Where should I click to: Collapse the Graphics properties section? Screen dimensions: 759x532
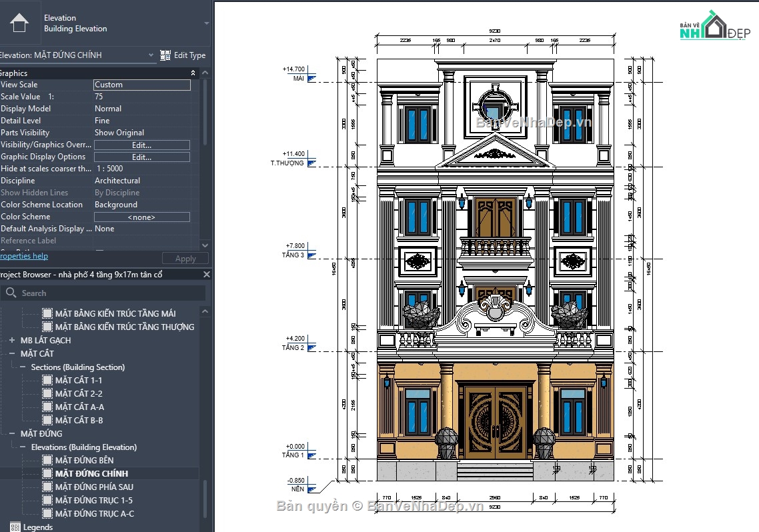point(193,73)
